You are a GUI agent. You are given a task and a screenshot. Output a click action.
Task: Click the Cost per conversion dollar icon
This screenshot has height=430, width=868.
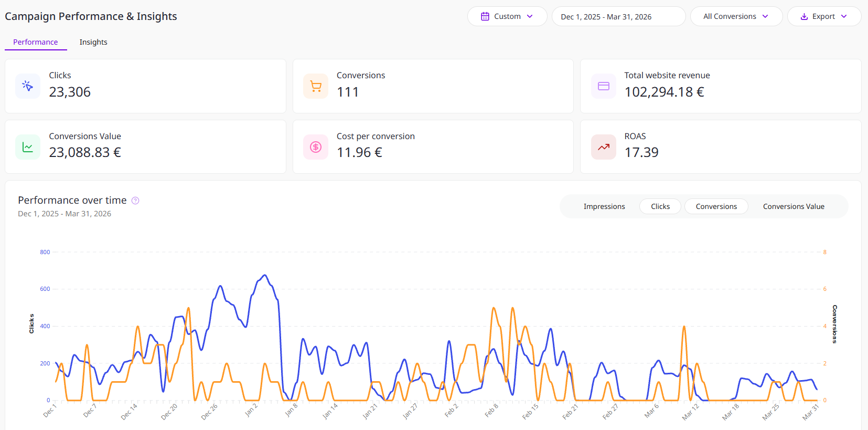click(x=316, y=147)
